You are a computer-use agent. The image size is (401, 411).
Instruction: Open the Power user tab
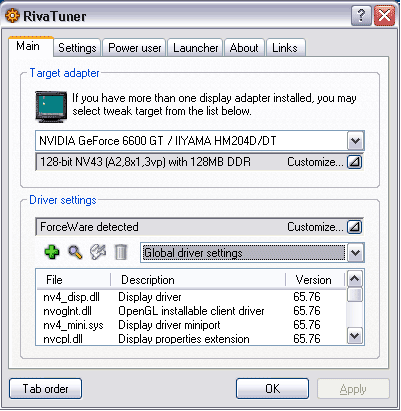click(135, 48)
